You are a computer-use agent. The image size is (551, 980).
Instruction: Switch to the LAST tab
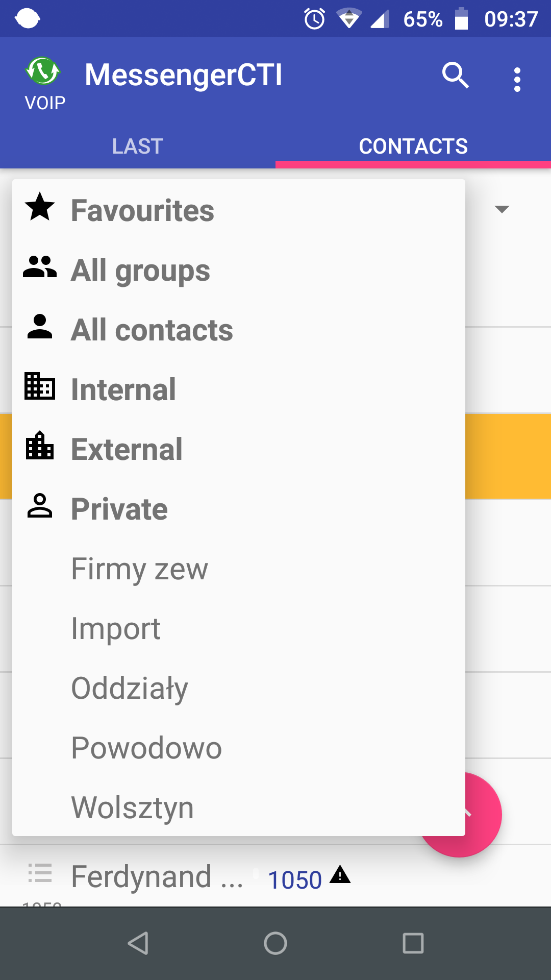138,146
